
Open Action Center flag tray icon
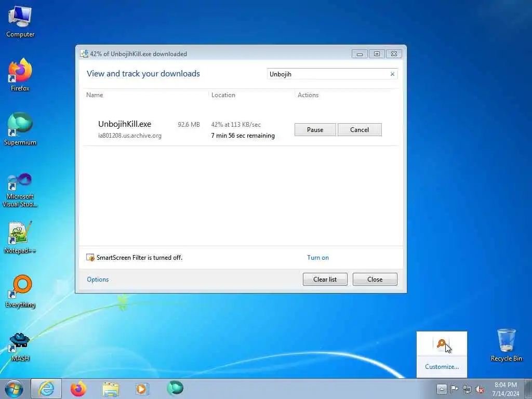pyautogui.click(x=454, y=389)
